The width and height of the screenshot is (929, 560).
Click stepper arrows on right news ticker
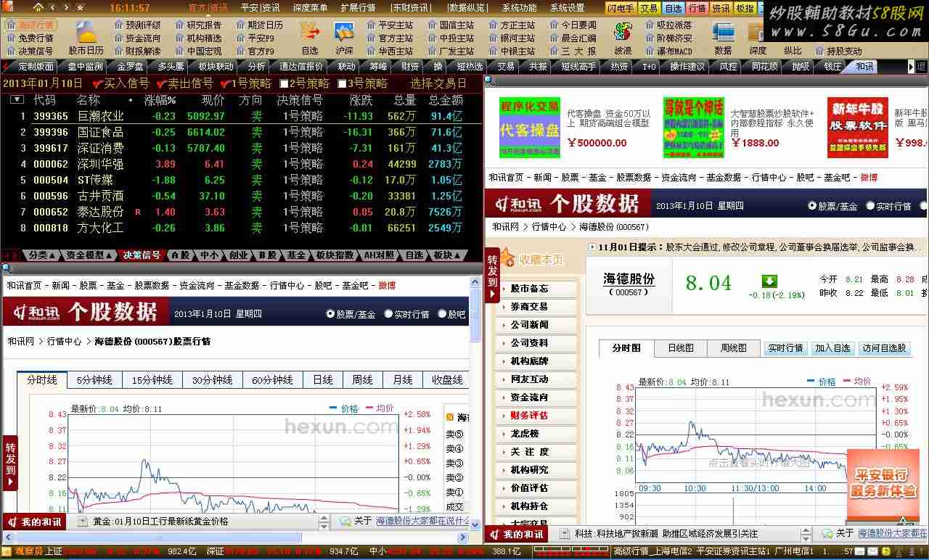807,533
